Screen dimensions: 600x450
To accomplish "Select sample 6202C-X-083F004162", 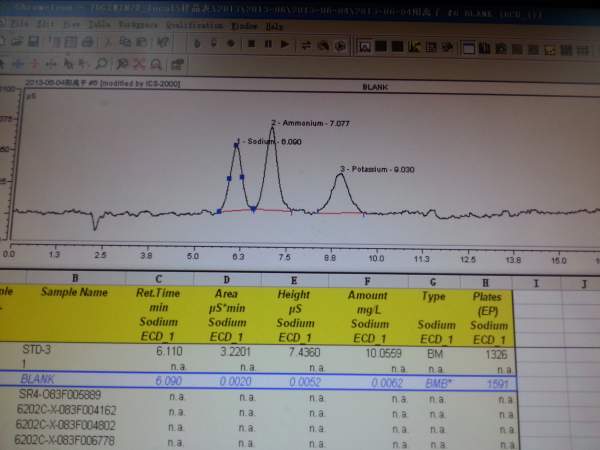I will pos(66,410).
